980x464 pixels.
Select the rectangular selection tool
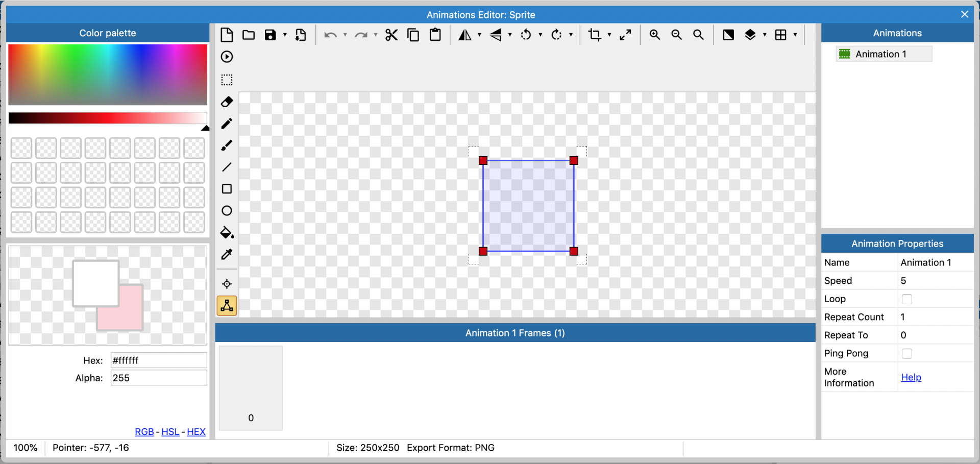click(227, 80)
